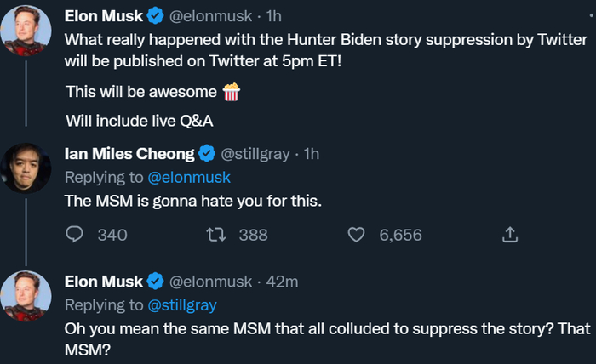Open Elon Musk's avatar on the 42m reply
The height and width of the screenshot is (364, 596).
click(x=28, y=296)
